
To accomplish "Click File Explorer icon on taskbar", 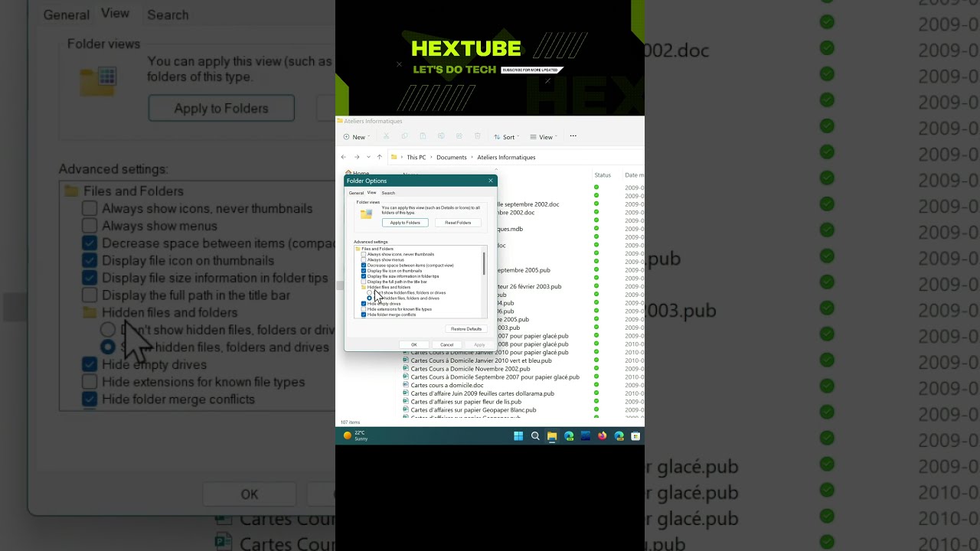I will (x=552, y=436).
